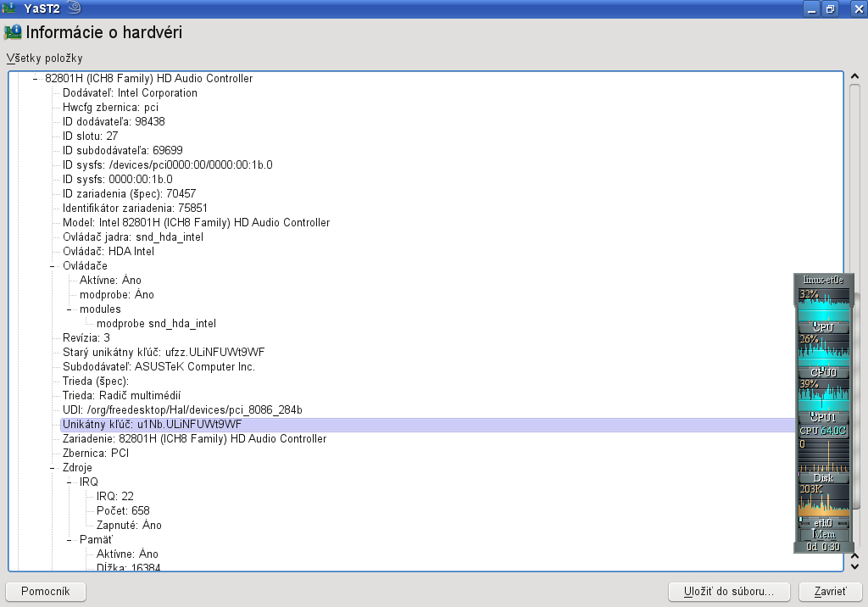Select row Model: Intel 82801H HD Audio
The width and height of the screenshot is (868, 607).
pyautogui.click(x=196, y=223)
